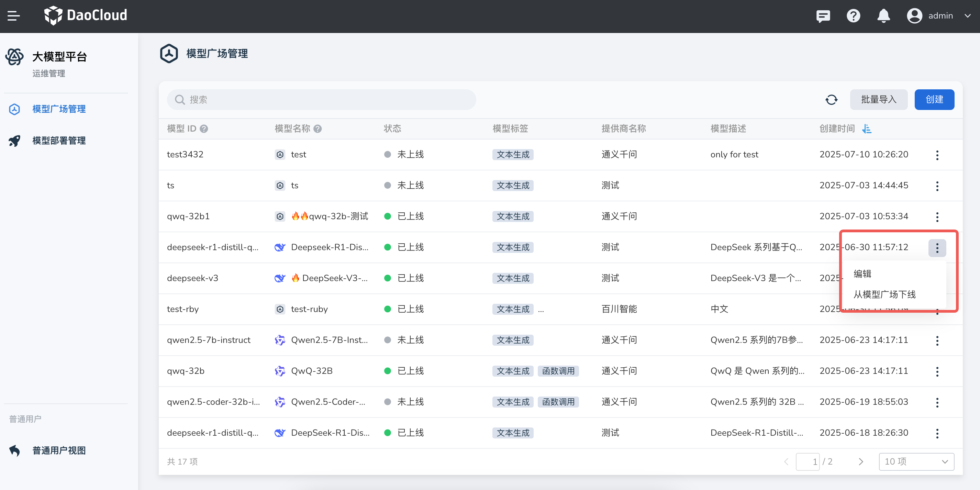Click the 创建时间 sort icon

[867, 129]
